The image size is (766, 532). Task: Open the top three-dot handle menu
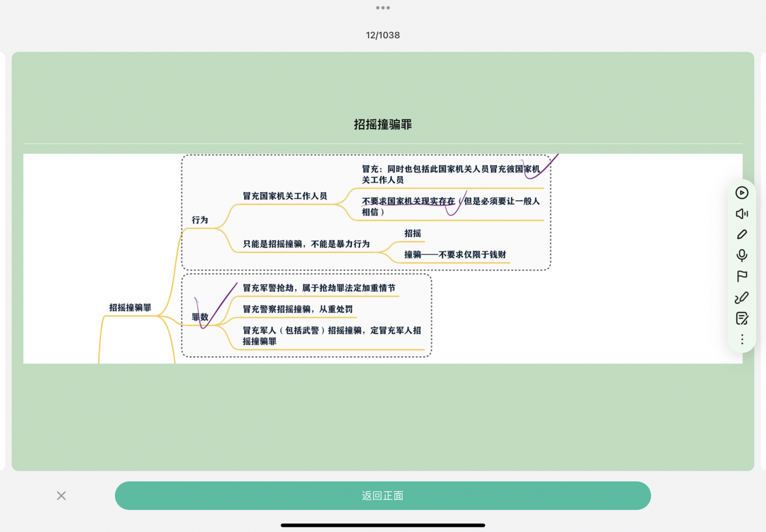382,8
